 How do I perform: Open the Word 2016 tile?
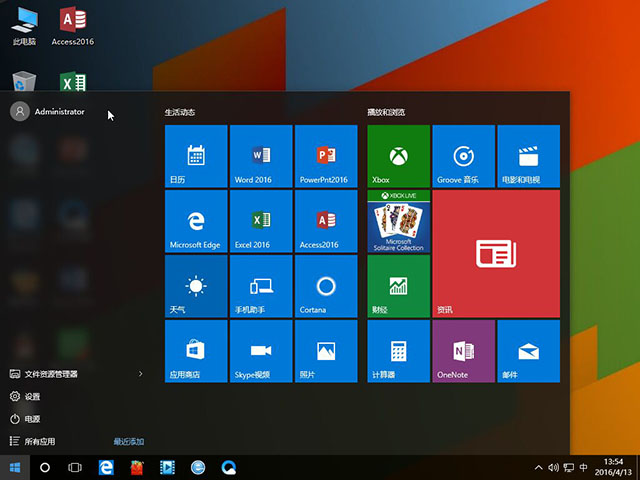[x=261, y=156]
